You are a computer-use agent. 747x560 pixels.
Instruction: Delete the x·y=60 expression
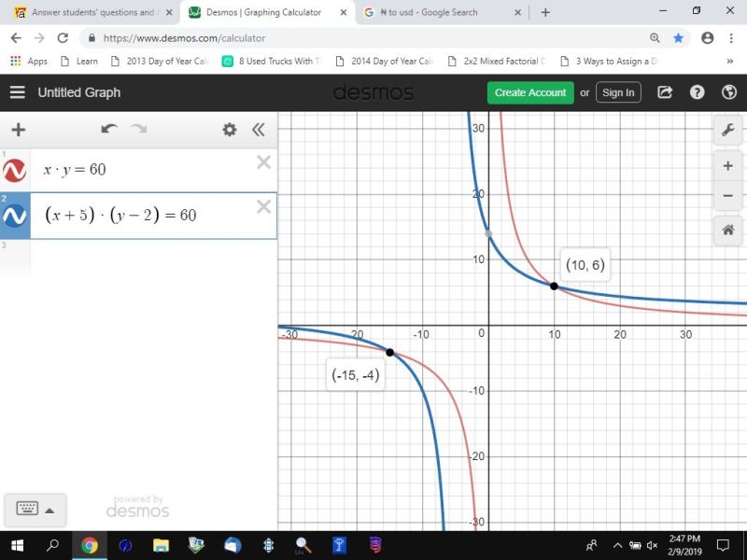coord(263,162)
